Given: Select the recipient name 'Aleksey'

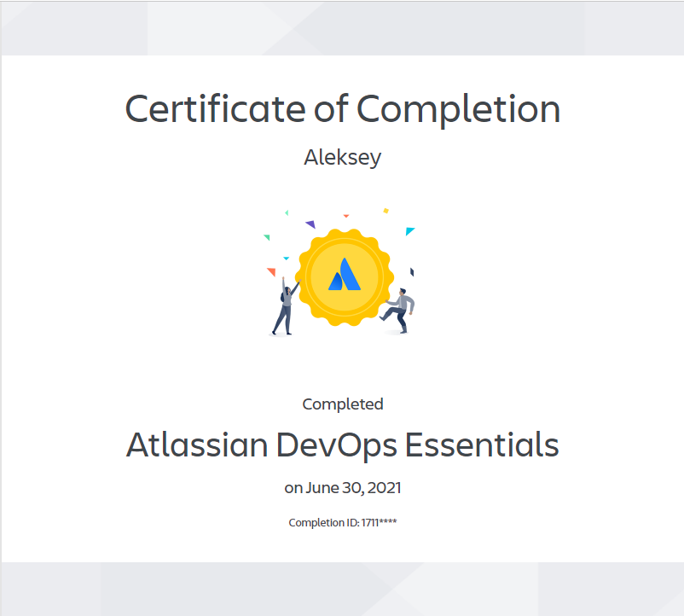Looking at the screenshot, I should pyautogui.click(x=343, y=158).
